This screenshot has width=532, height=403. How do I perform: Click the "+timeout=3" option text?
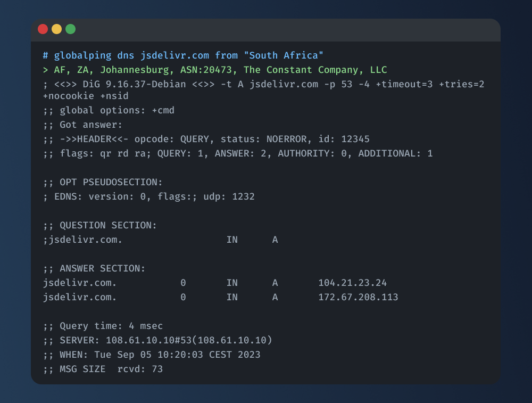click(x=404, y=84)
